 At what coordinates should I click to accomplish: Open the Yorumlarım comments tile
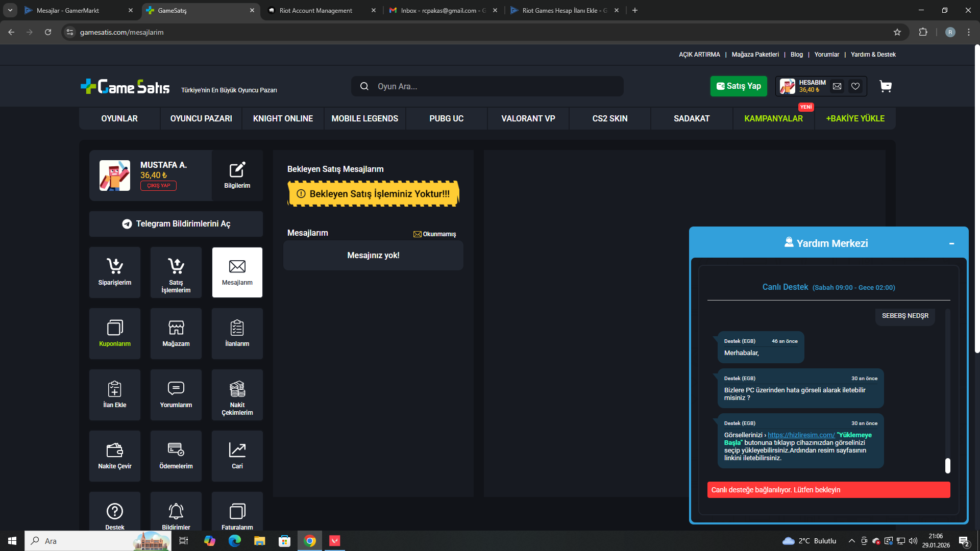pos(176,395)
